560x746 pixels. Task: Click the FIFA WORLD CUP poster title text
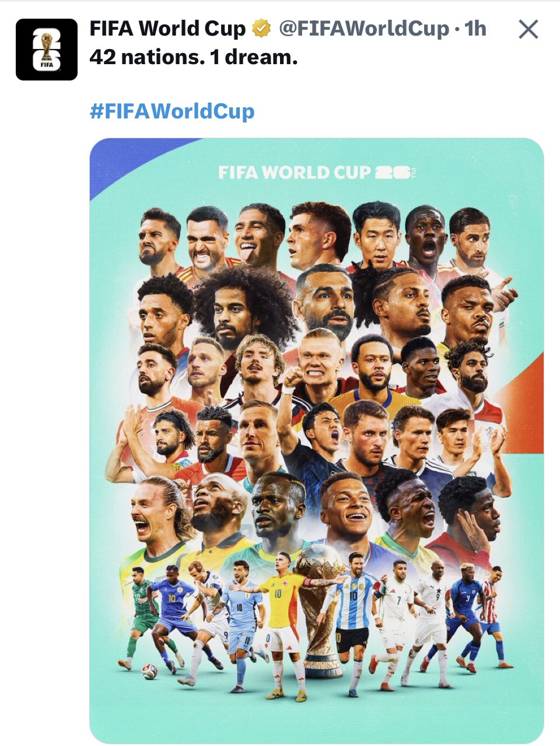click(x=295, y=173)
